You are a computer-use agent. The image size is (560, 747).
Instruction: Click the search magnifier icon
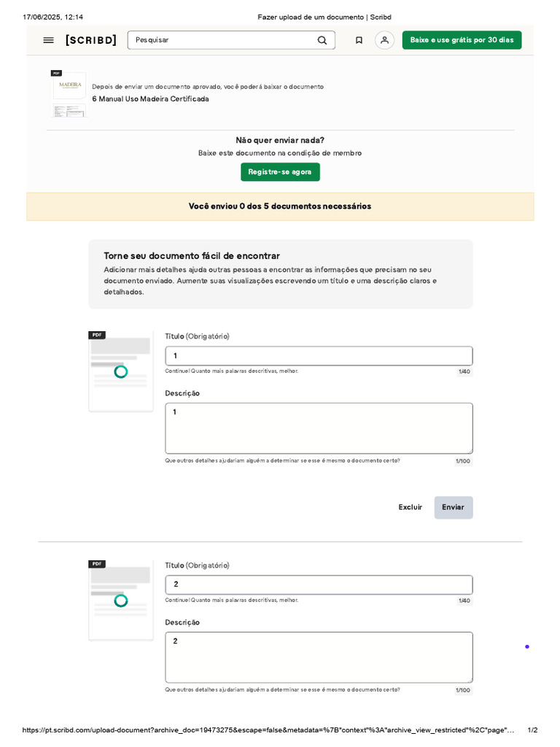pyautogui.click(x=322, y=40)
